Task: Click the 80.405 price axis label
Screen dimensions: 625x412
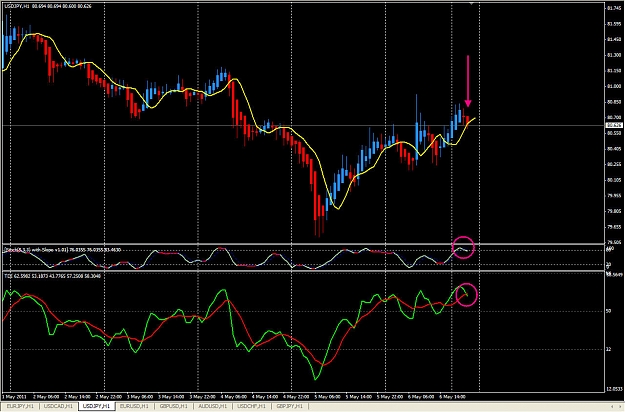Action: (614, 149)
